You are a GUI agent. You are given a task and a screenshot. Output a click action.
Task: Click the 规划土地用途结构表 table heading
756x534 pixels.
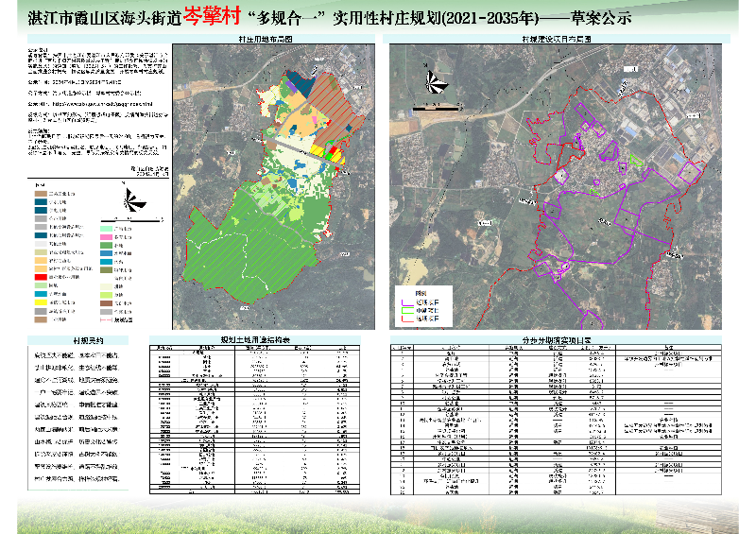(255, 339)
